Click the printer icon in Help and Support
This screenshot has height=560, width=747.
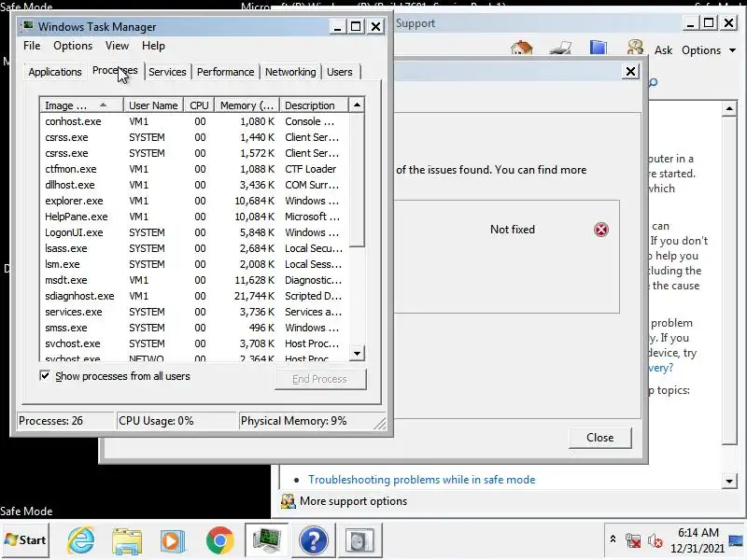[x=560, y=49]
